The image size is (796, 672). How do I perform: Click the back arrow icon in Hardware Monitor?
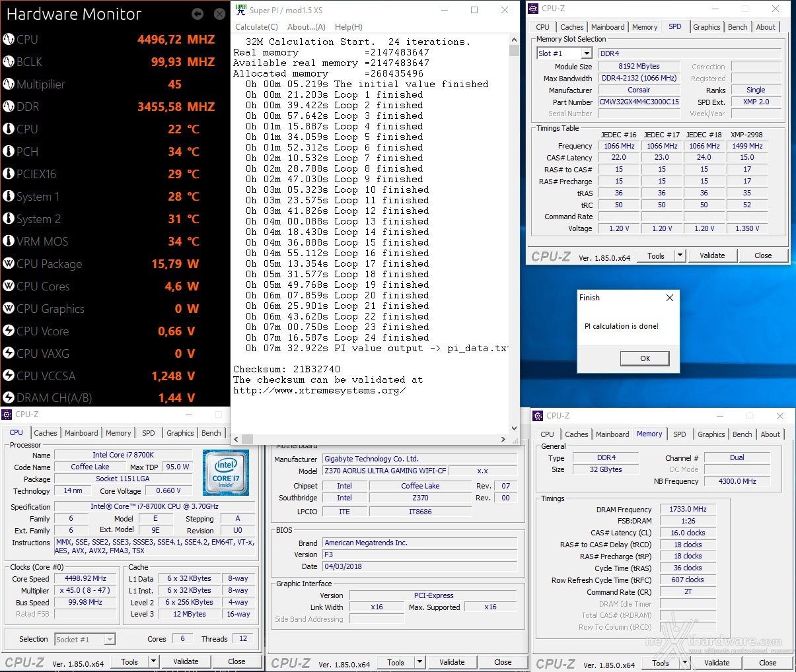pos(198,13)
